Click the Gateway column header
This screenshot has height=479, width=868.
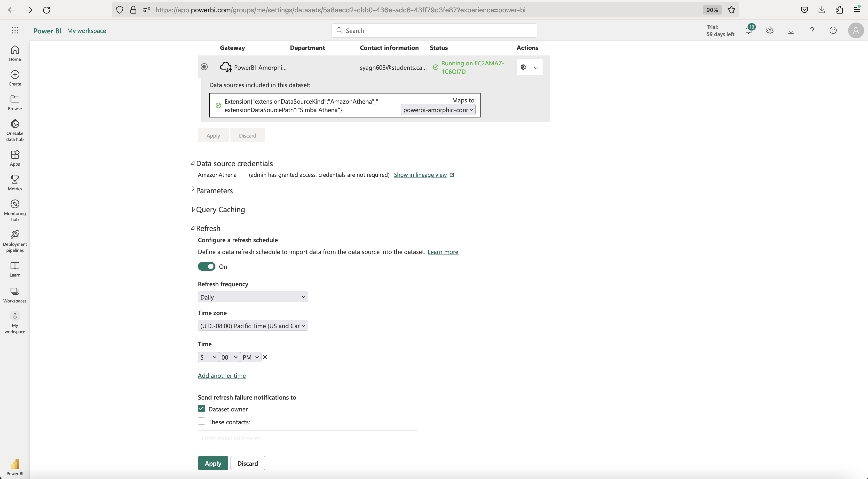click(232, 47)
